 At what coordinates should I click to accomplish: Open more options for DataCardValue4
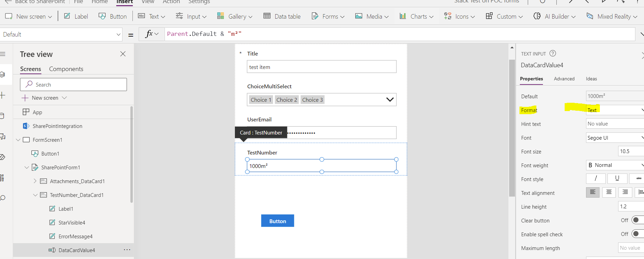coord(127,250)
